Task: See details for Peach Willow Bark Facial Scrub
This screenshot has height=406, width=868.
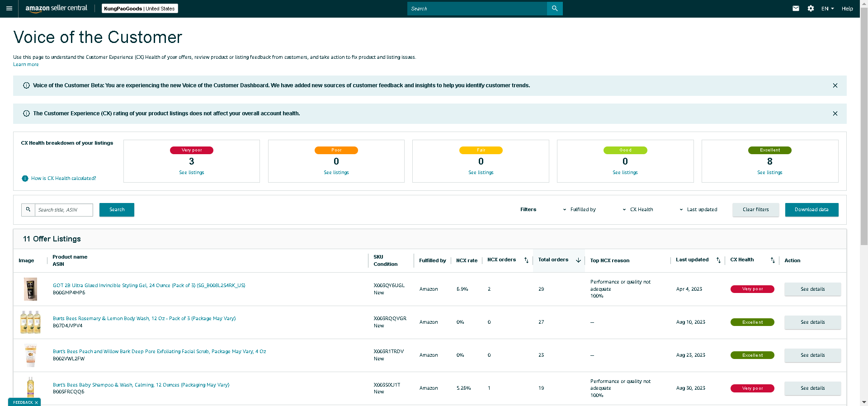Action: pyautogui.click(x=813, y=355)
